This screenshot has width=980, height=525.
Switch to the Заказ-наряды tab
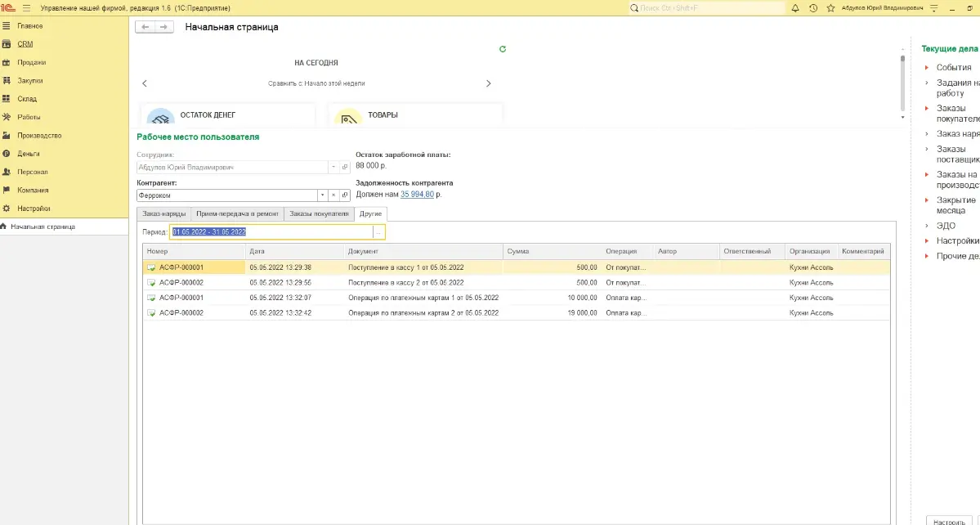163,213
